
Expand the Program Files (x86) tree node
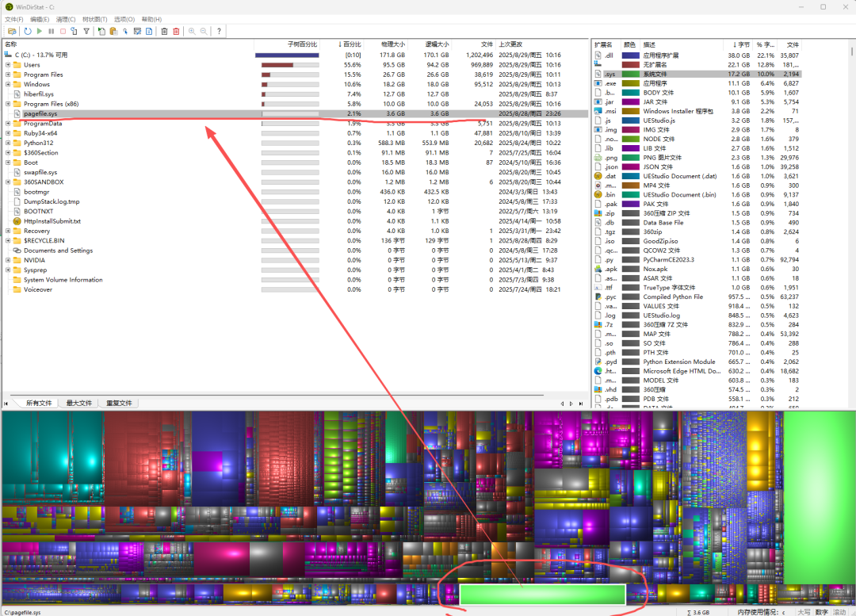8,104
